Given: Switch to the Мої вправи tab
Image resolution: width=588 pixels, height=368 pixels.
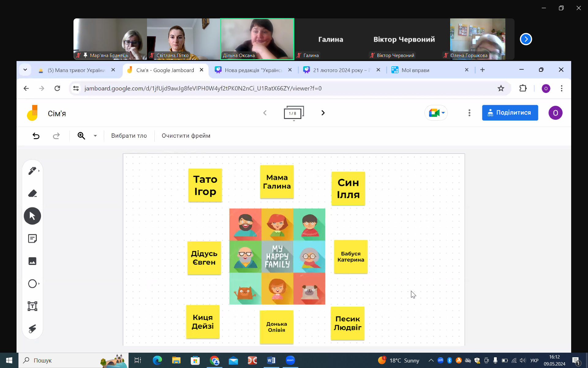Looking at the screenshot, I should coord(415,70).
